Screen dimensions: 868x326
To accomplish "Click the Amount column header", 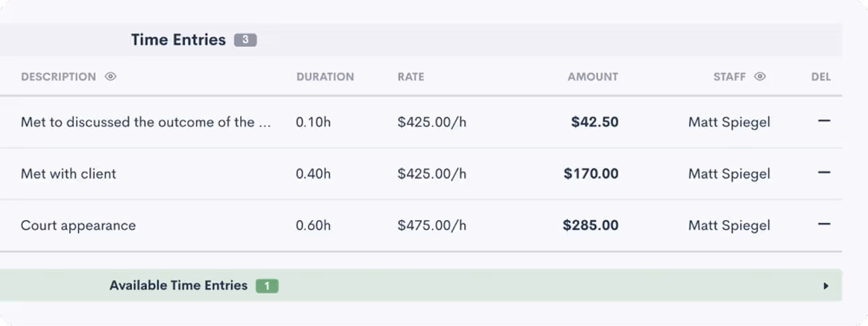I will click(x=592, y=76).
